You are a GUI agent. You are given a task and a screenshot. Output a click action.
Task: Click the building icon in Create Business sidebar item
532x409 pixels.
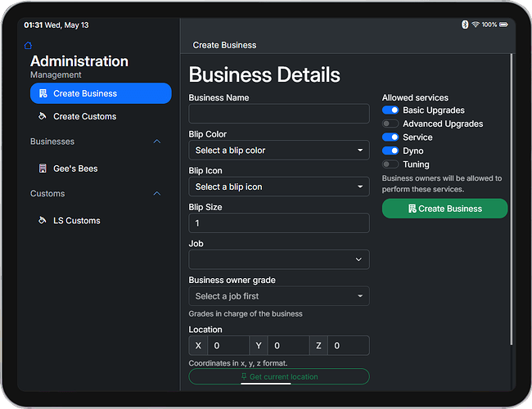click(x=43, y=93)
